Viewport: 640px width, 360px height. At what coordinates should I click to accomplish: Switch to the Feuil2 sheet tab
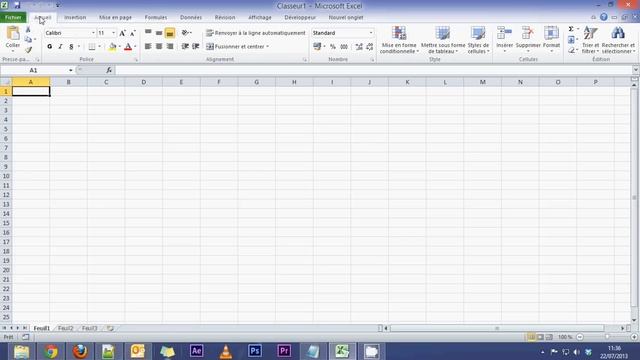click(x=65, y=328)
